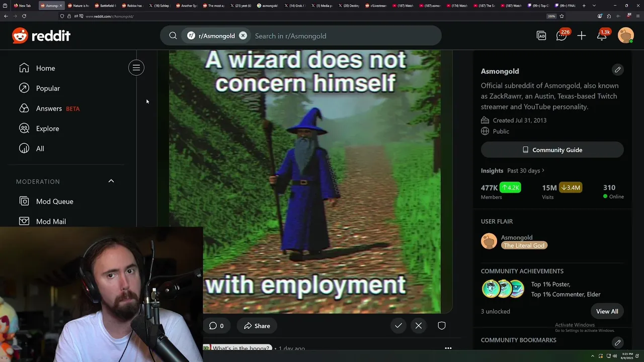Remove post with X icon
644x362 pixels.
pos(419,326)
